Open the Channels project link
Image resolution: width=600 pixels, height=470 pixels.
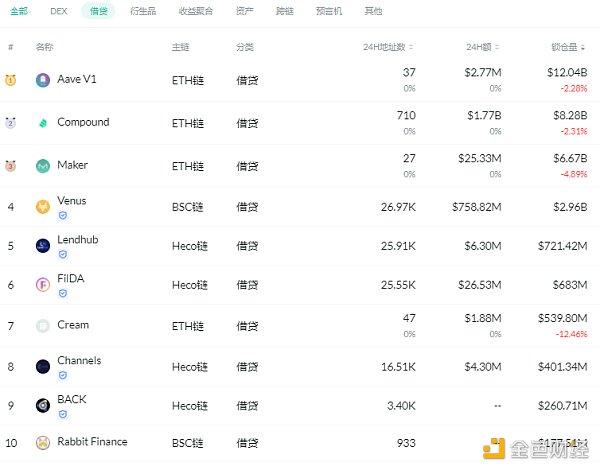[79, 361]
